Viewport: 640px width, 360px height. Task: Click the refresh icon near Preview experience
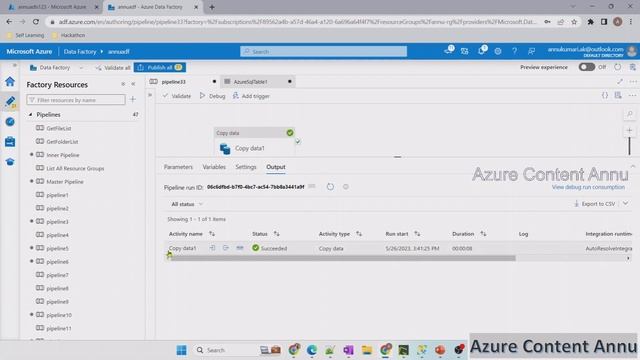(x=618, y=67)
